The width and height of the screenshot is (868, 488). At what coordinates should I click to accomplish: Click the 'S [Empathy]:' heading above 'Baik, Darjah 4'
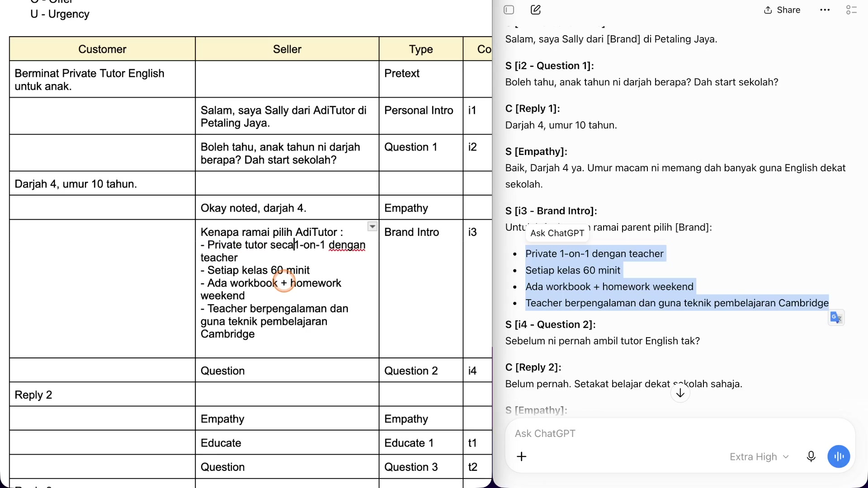[536, 151]
